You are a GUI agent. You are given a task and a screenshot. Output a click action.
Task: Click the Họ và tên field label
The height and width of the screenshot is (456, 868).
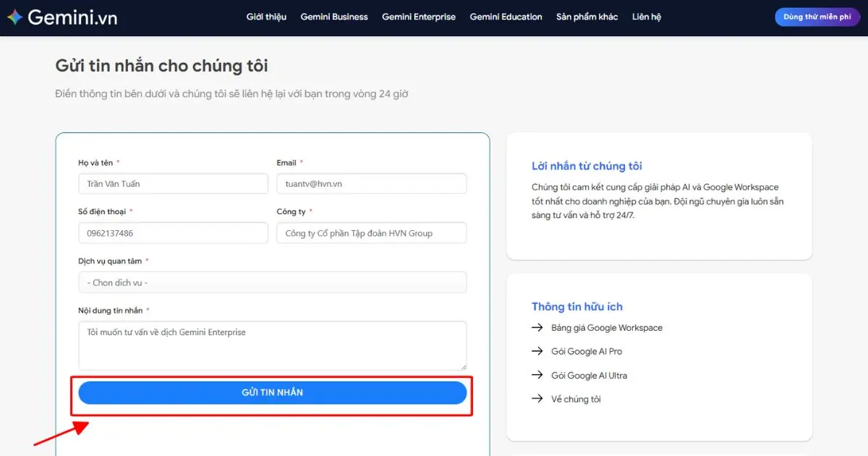(95, 163)
